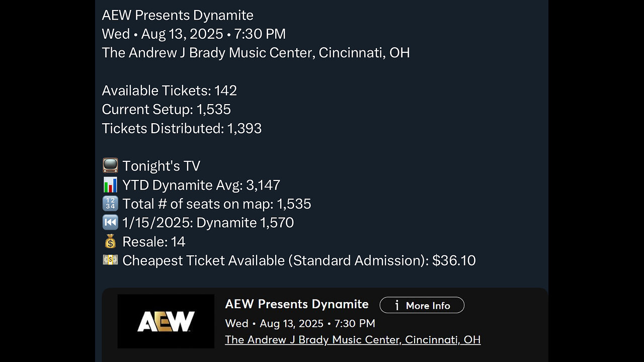
Task: Click the bold AEW Presents Dynamite card title
Action: click(x=296, y=304)
